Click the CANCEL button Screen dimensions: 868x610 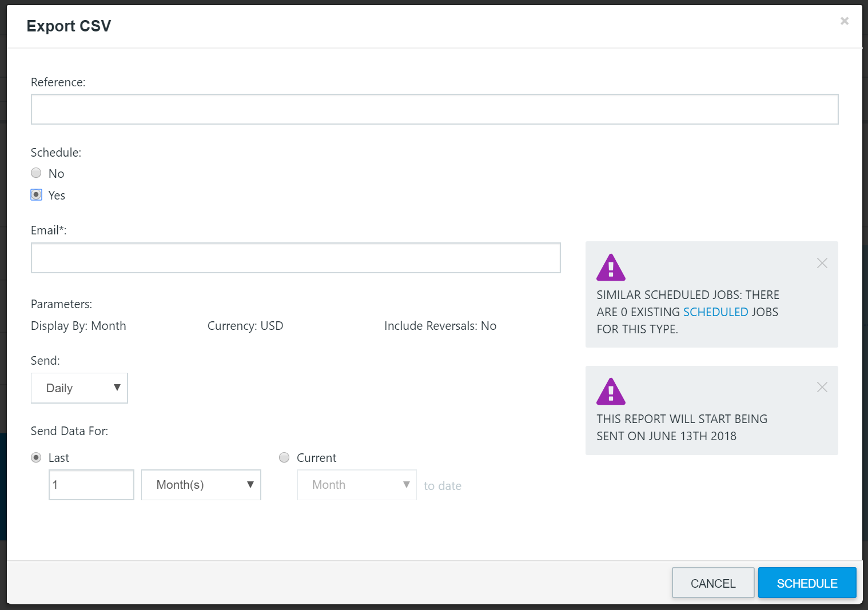click(x=713, y=583)
